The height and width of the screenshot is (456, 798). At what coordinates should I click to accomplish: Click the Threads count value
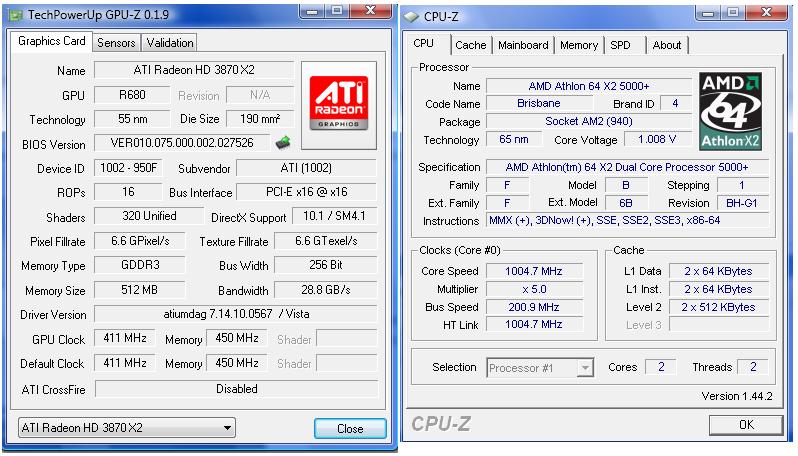tap(753, 367)
